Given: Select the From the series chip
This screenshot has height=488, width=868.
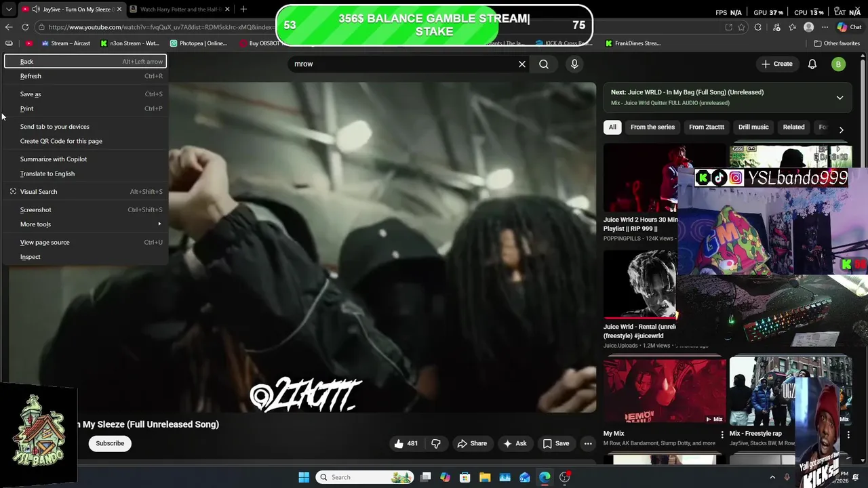Looking at the screenshot, I should click(652, 127).
